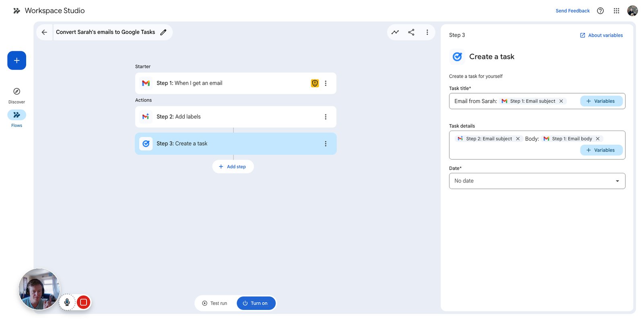This screenshot has width=644, height=322.
Task: Click the blue plus create button
Action: 17,60
